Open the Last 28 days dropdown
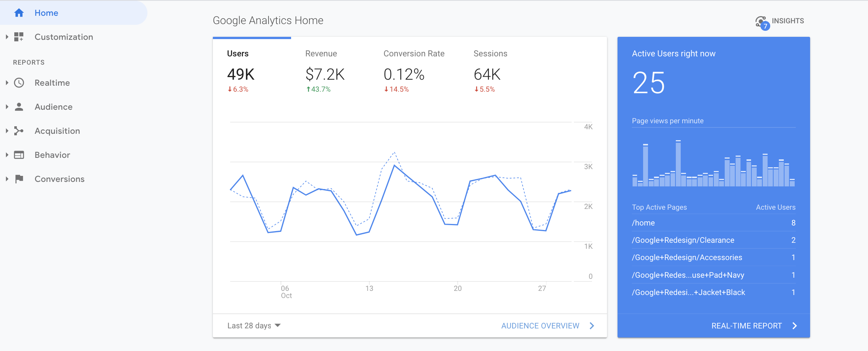 [254, 326]
